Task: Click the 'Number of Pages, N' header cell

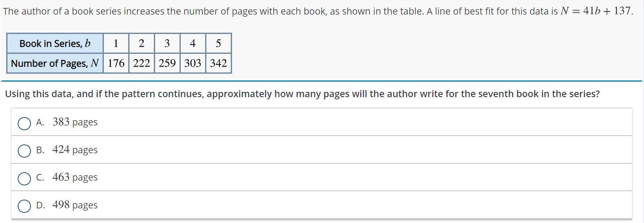Action: 55,63
